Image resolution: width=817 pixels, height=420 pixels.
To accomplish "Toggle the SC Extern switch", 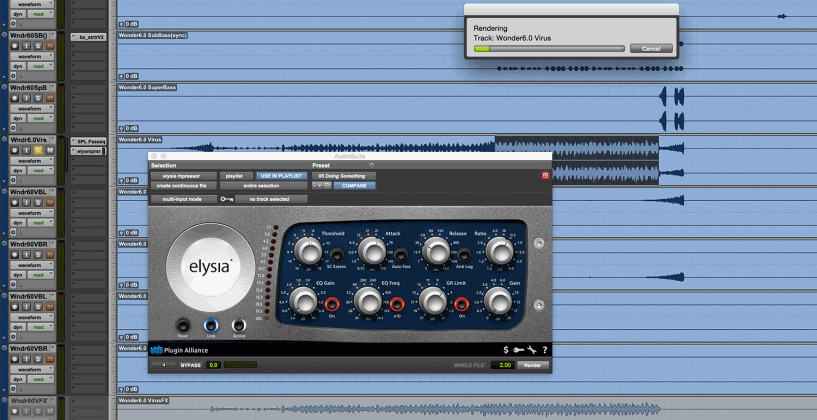I will coord(337,255).
